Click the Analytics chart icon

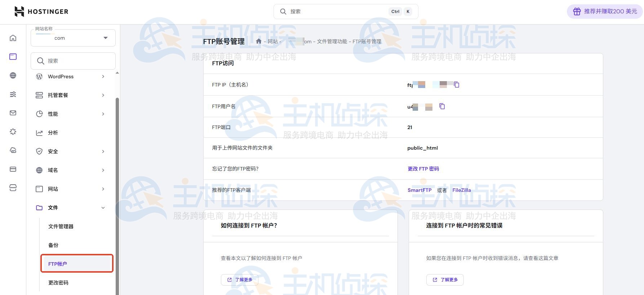pyautogui.click(x=39, y=133)
